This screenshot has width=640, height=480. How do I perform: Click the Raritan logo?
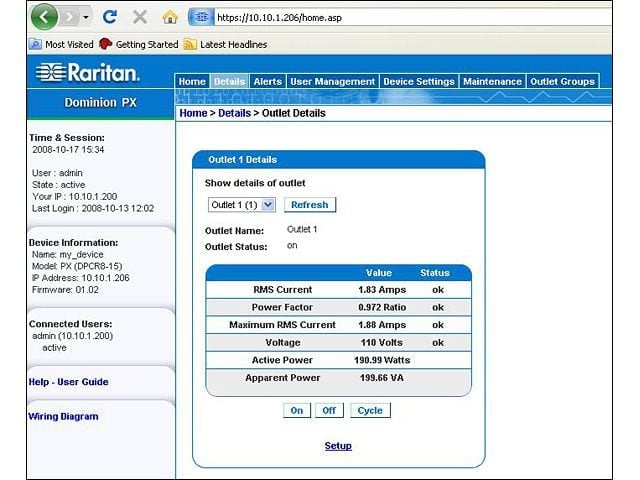pos(87,73)
